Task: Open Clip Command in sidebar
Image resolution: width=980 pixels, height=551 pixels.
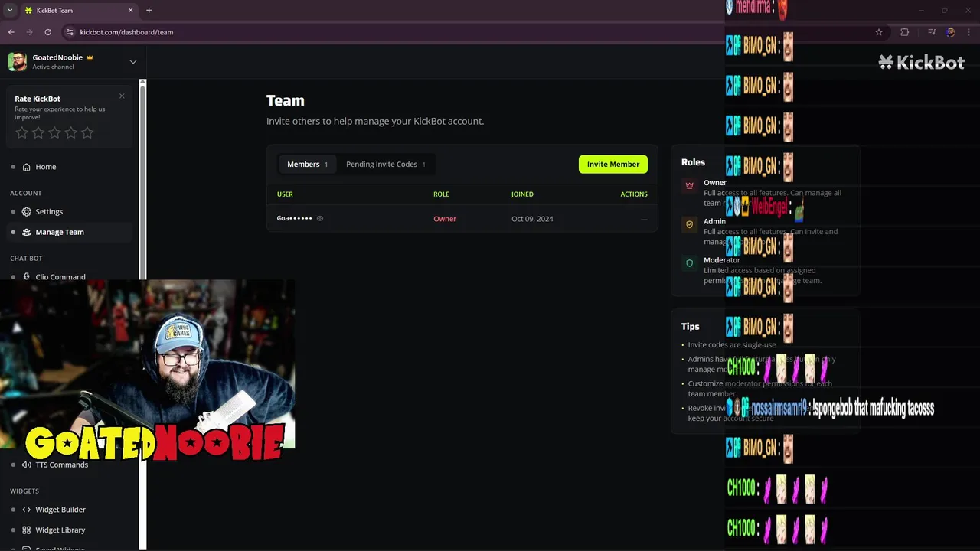Action: tap(69, 276)
